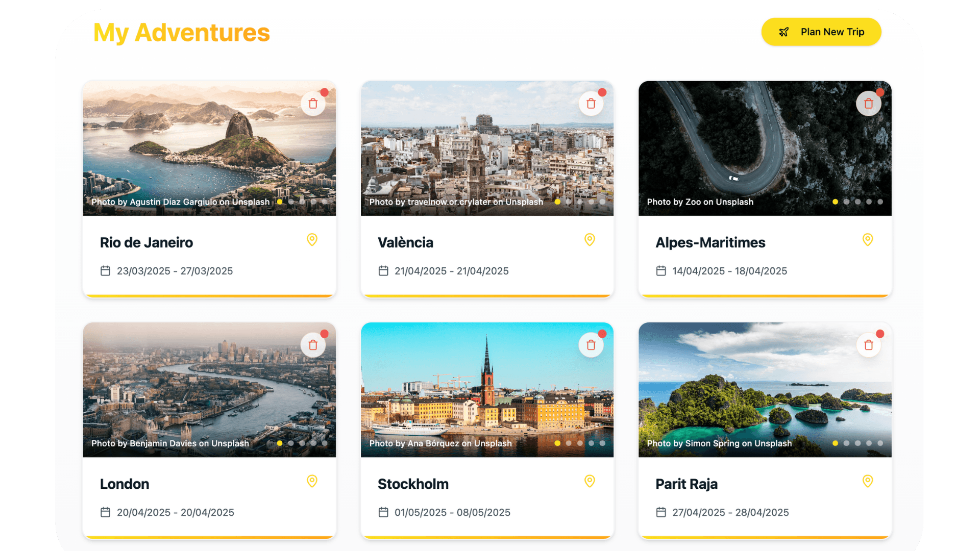
Task: Delete the Alpes-Maritimes trip
Action: coord(869,103)
